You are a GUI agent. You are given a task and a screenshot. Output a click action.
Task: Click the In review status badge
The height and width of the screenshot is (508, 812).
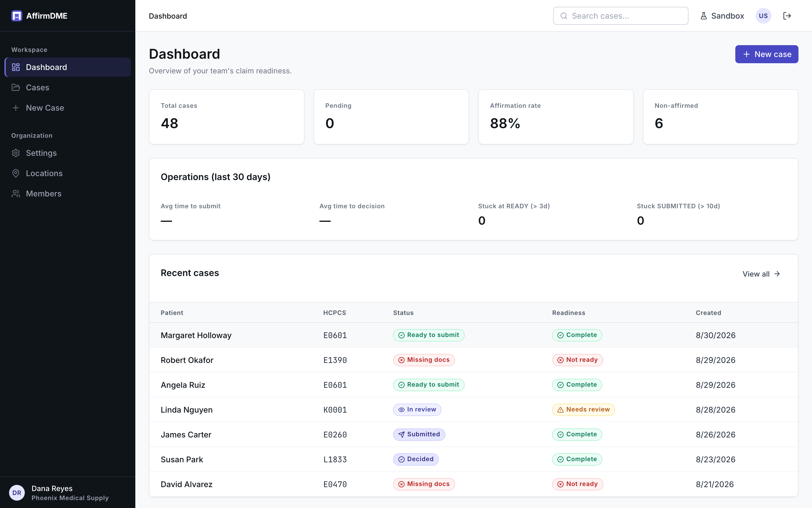tap(417, 410)
